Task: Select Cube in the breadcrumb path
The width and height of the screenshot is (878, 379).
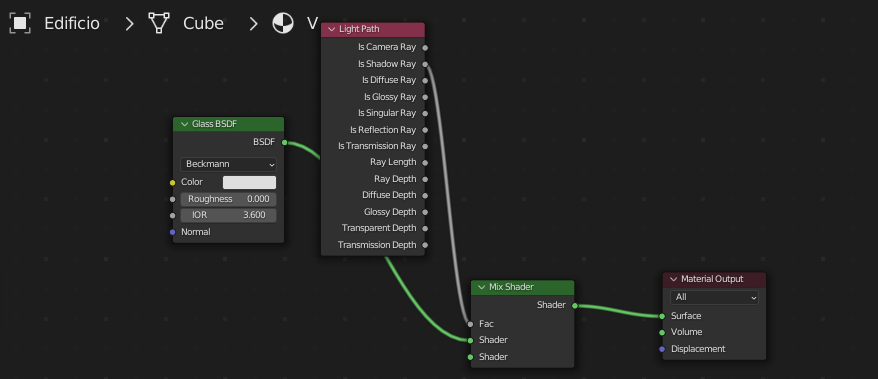Action: coord(203,23)
